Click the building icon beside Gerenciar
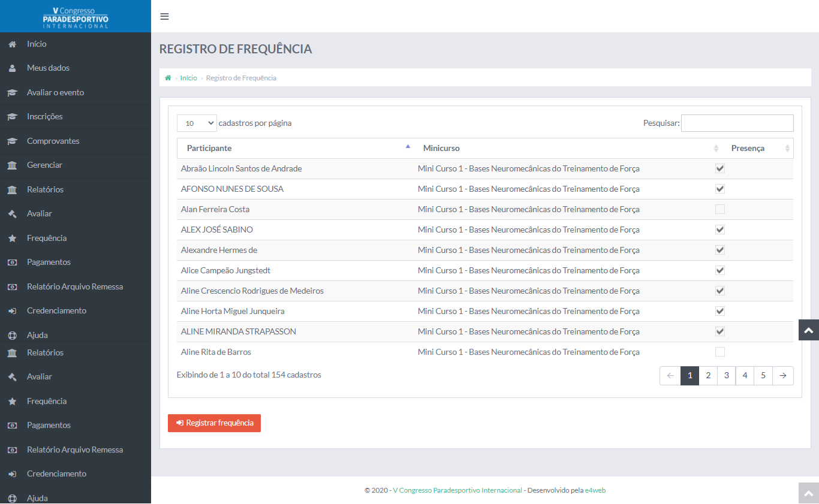Viewport: 819px width, 504px height. (x=12, y=165)
